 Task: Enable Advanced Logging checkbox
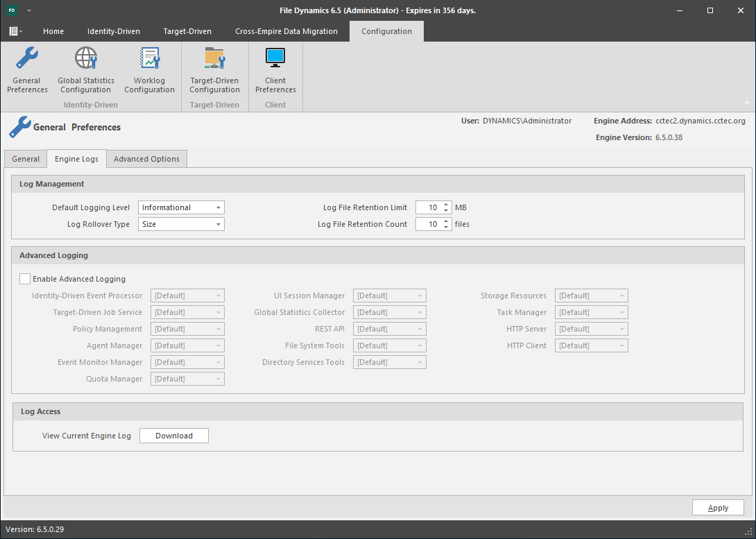pyautogui.click(x=26, y=279)
